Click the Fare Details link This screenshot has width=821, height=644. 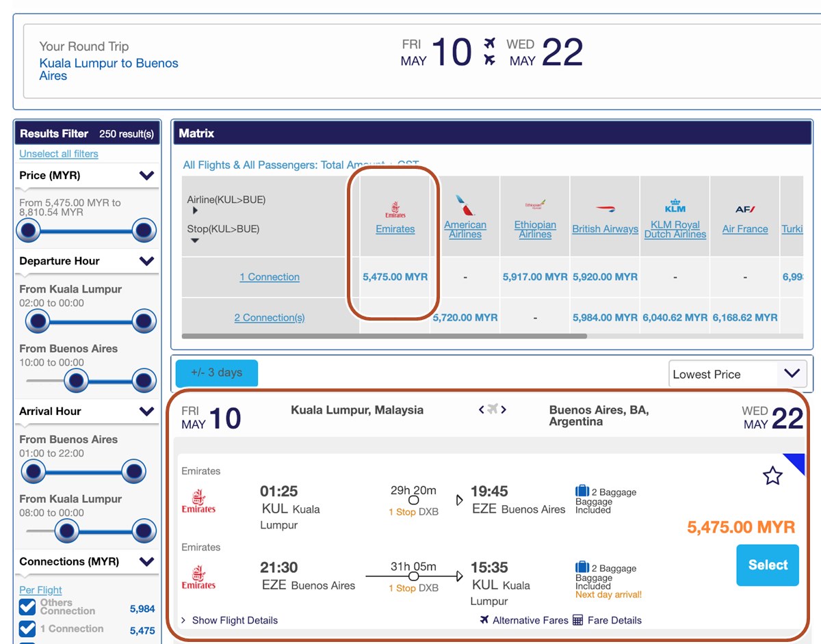(x=614, y=620)
